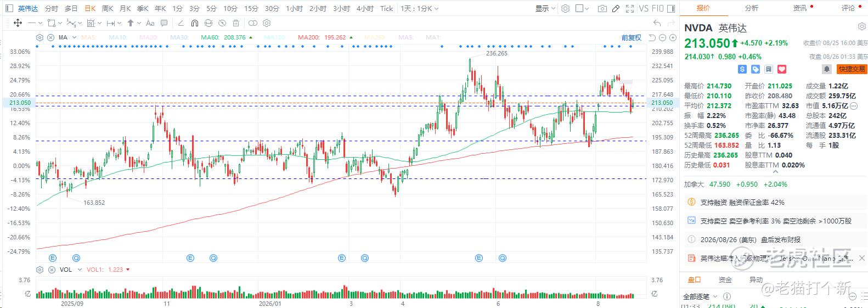Delete drawings with the trash icon
This screenshot has width=868, height=308.
236,23
